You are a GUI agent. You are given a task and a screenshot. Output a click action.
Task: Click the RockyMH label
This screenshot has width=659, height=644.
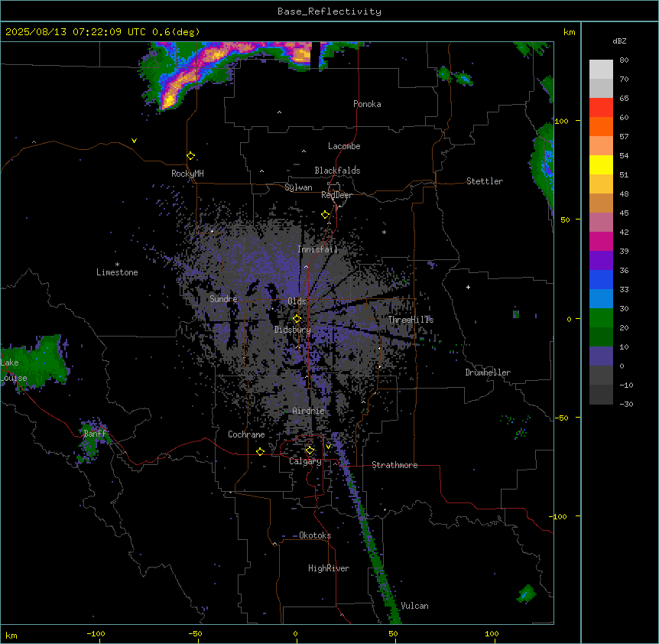tap(187, 173)
